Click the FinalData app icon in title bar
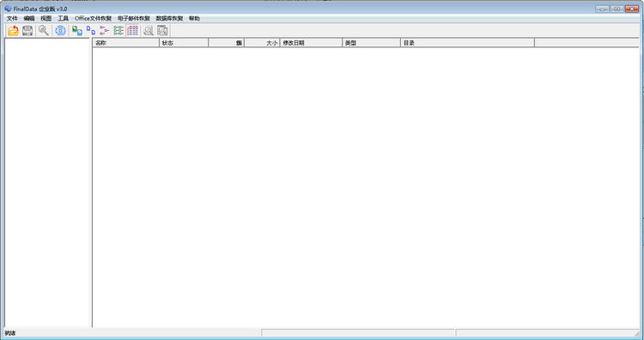This screenshot has width=644, height=340. click(x=8, y=9)
